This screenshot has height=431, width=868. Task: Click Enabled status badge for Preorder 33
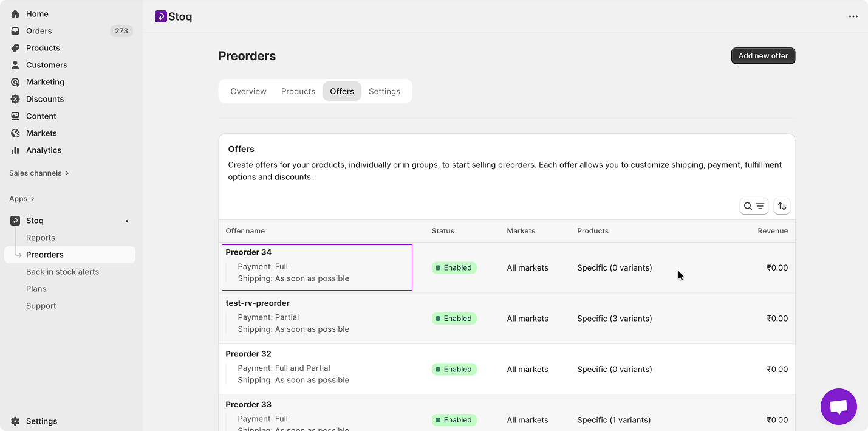pyautogui.click(x=454, y=420)
